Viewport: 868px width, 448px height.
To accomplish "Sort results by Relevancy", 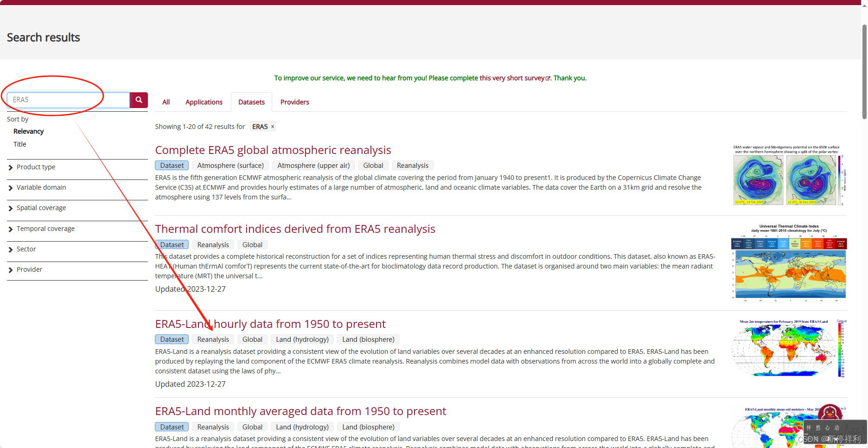I will pos(29,131).
